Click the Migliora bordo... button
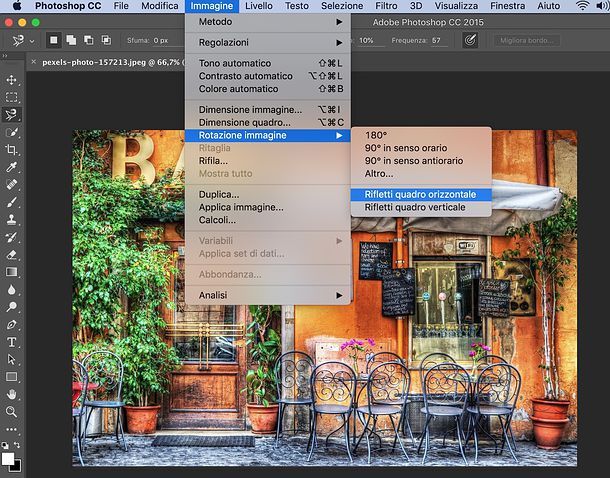This screenshot has height=478, width=610. [x=527, y=40]
